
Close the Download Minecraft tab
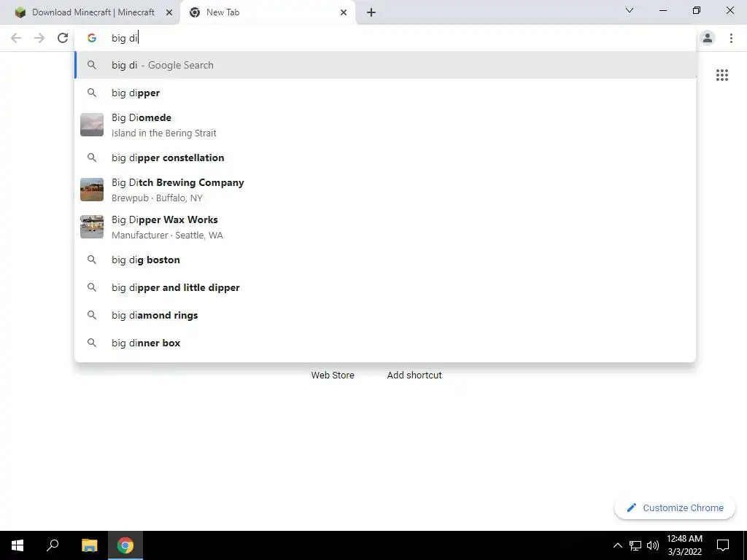[169, 12]
